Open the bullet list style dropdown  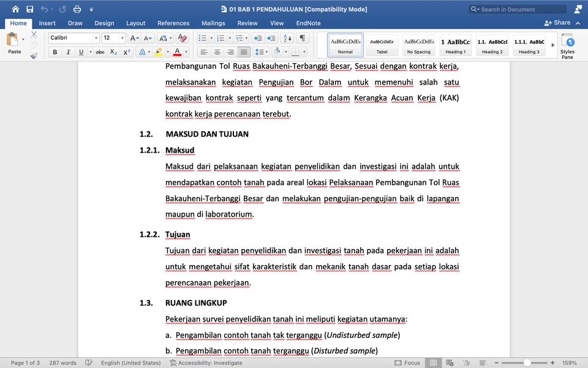(x=211, y=38)
